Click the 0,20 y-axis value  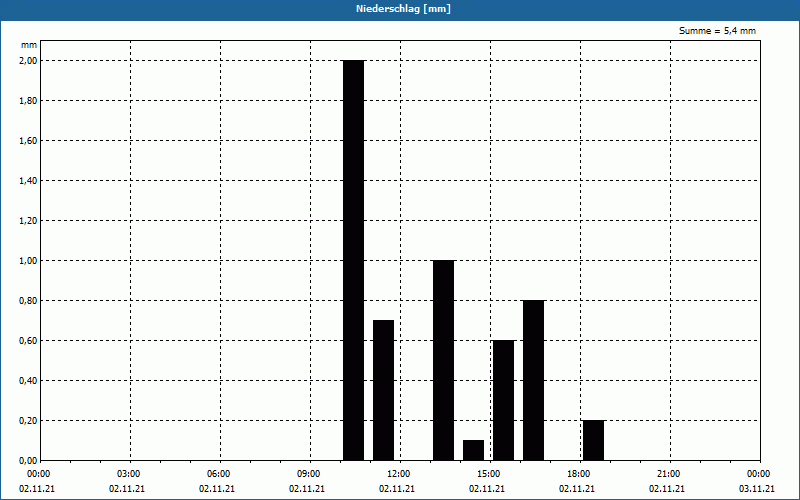28,421
